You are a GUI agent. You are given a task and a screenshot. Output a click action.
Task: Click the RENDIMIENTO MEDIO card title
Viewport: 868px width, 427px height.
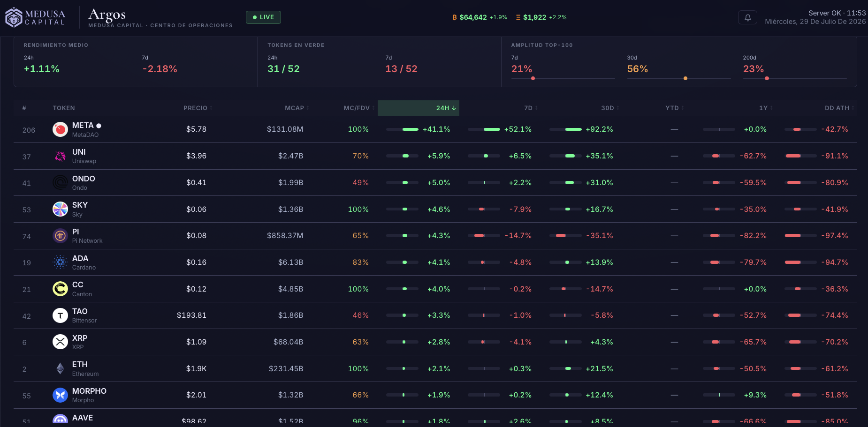coord(56,45)
